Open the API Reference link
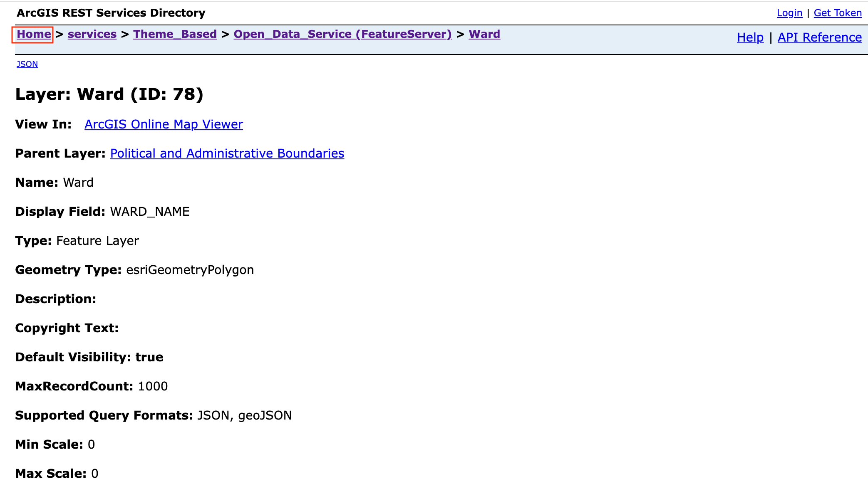 819,37
